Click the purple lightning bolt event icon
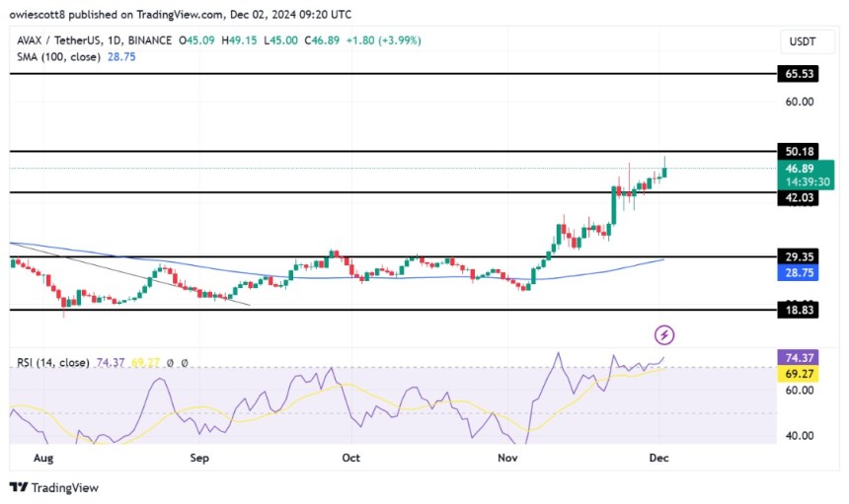The width and height of the screenshot is (849, 504). tap(664, 334)
